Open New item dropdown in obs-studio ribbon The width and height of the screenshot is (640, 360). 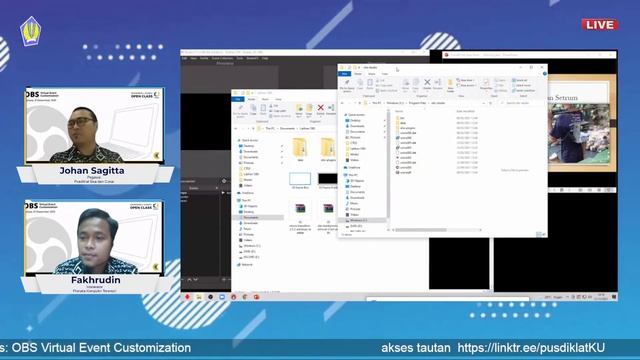click(x=466, y=80)
